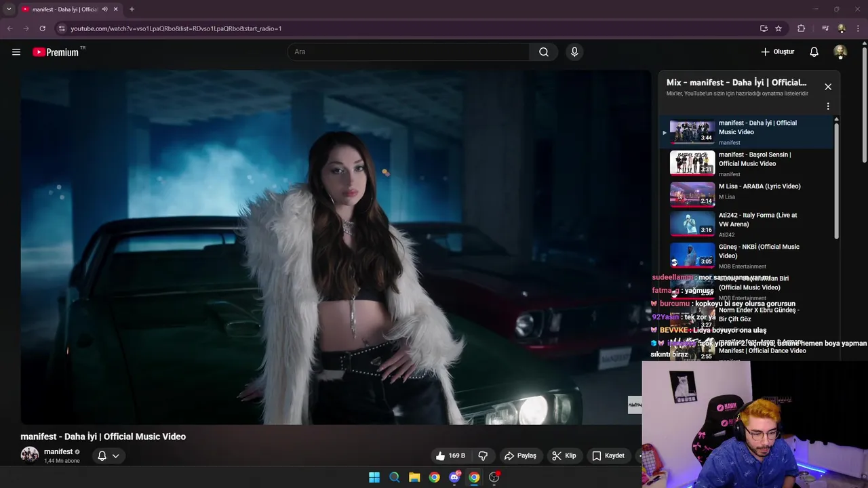The image size is (868, 488).
Task: Play Ati242 - Italy Forma playlist item
Action: [x=746, y=224]
